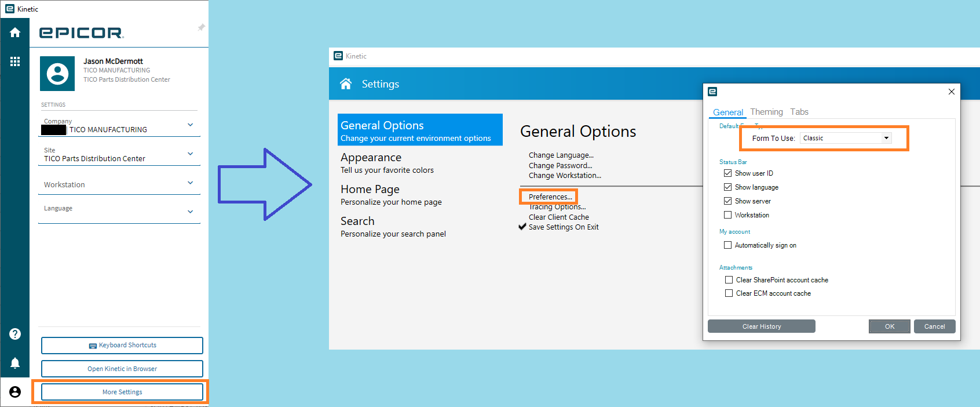
Task: Open the Preferences... link
Action: point(550,197)
